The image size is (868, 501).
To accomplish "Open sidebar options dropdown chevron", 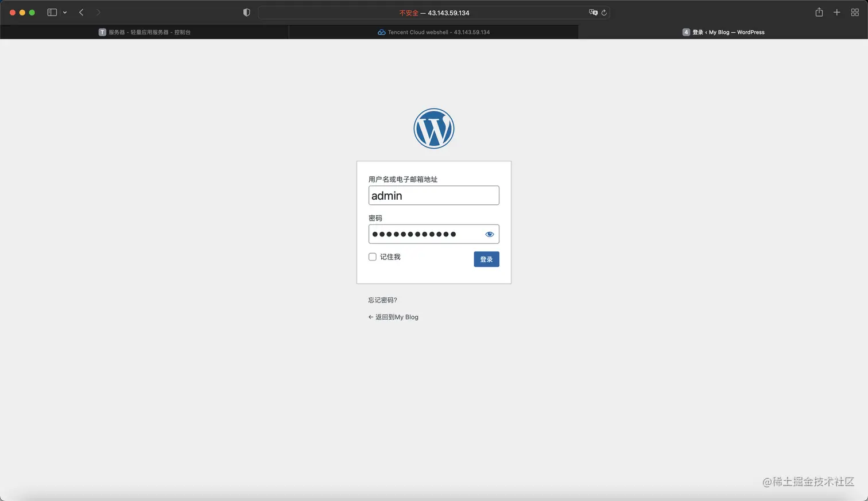I will [65, 13].
